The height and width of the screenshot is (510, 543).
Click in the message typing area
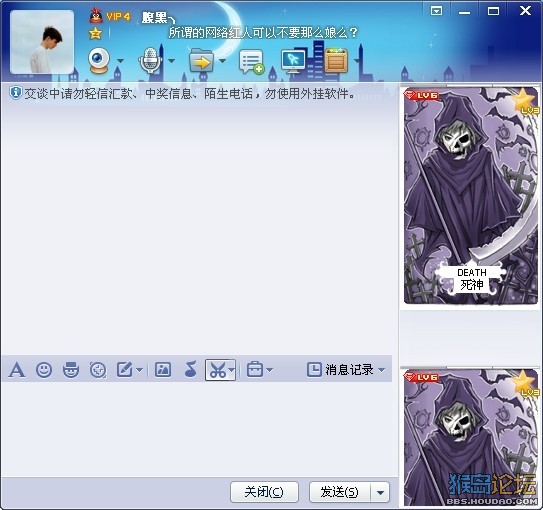197,429
